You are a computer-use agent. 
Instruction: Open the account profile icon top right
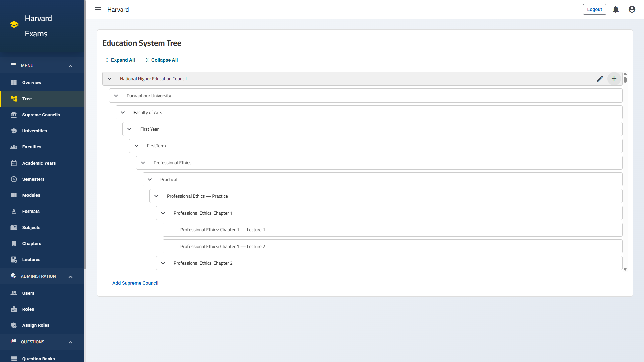coord(632,9)
